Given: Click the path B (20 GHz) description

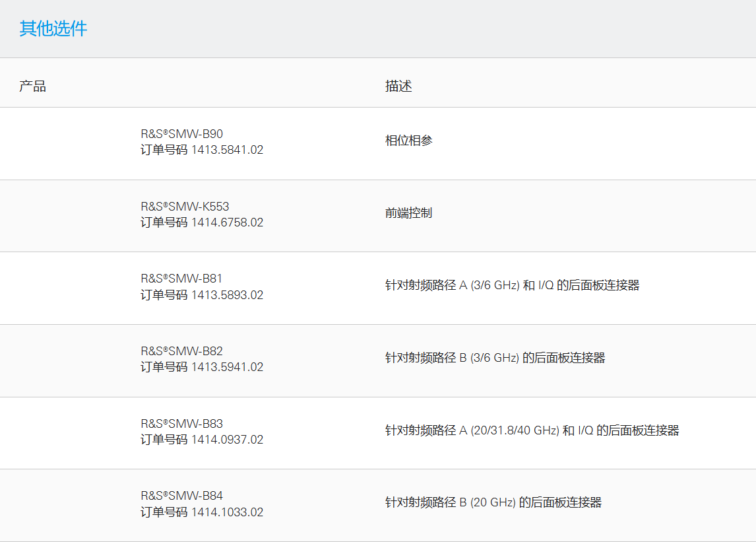Looking at the screenshot, I should 493,502.
